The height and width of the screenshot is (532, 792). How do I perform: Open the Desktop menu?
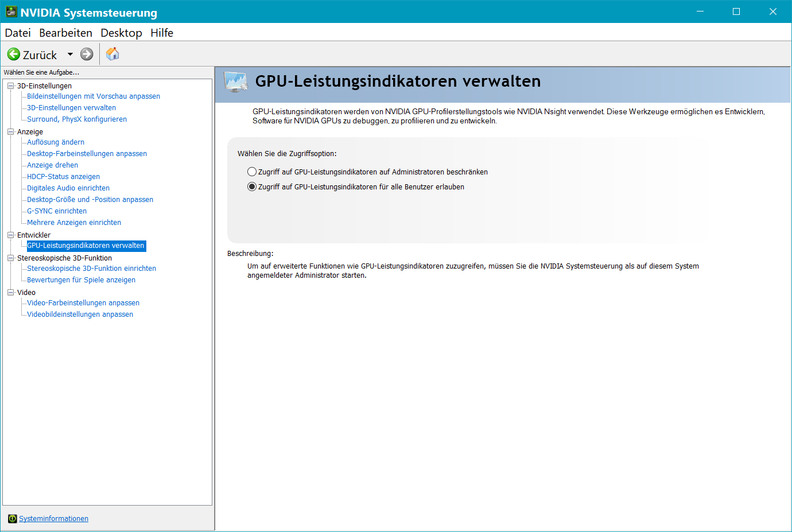(121, 33)
